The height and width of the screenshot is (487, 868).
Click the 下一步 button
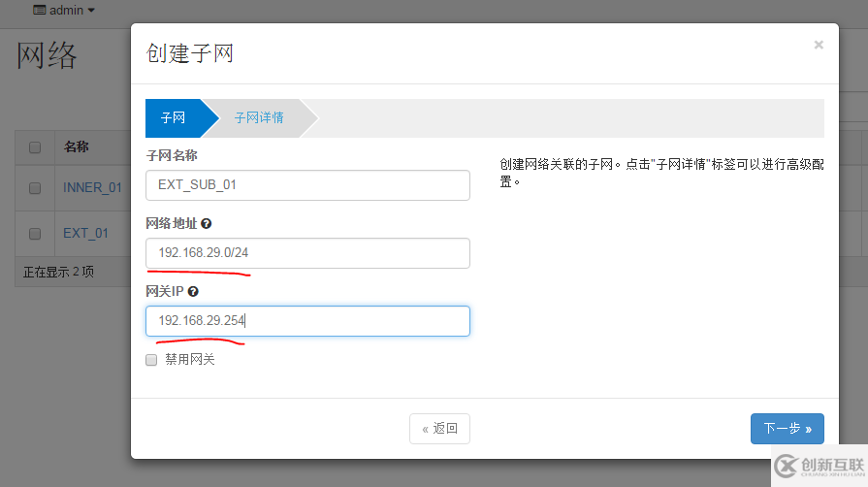tap(788, 428)
